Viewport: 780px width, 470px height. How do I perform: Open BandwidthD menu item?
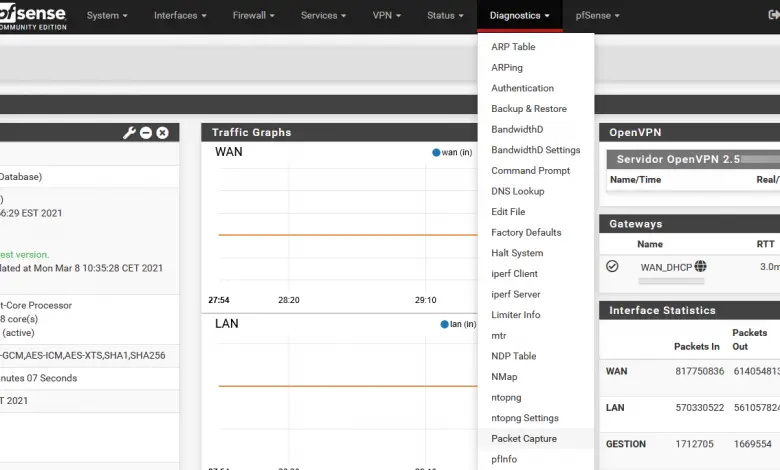click(x=536, y=129)
